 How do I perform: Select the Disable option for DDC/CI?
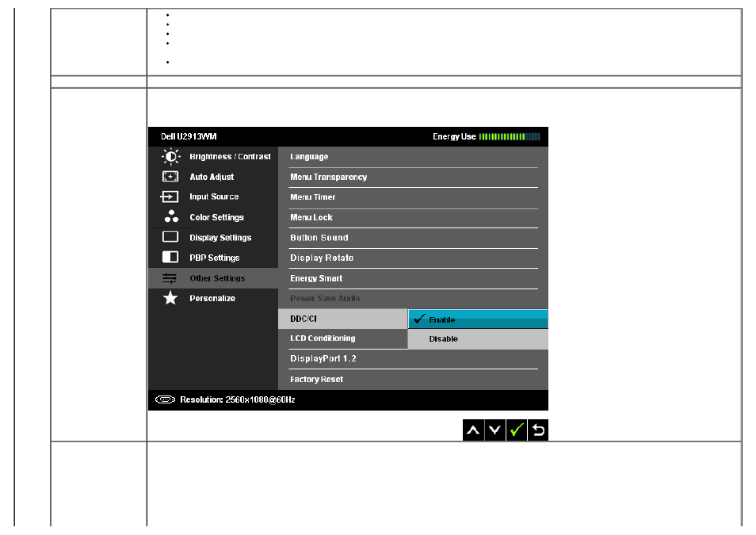click(x=478, y=339)
